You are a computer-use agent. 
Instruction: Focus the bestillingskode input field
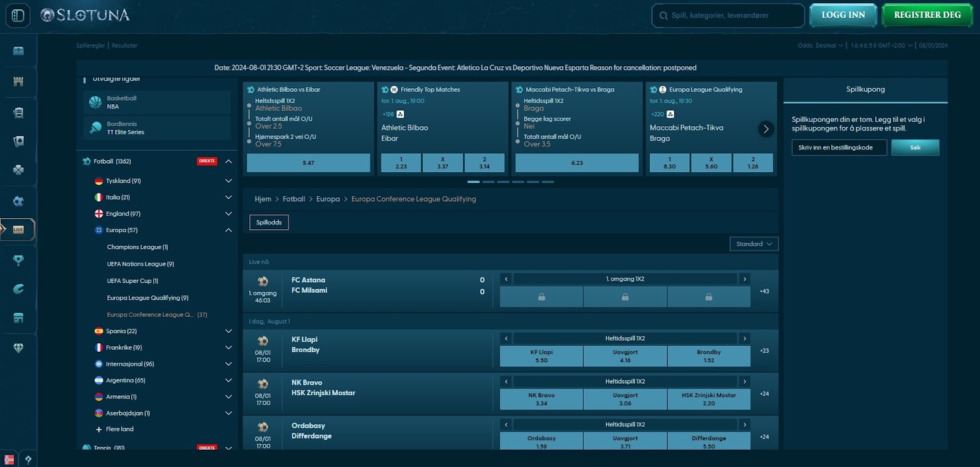[839, 148]
